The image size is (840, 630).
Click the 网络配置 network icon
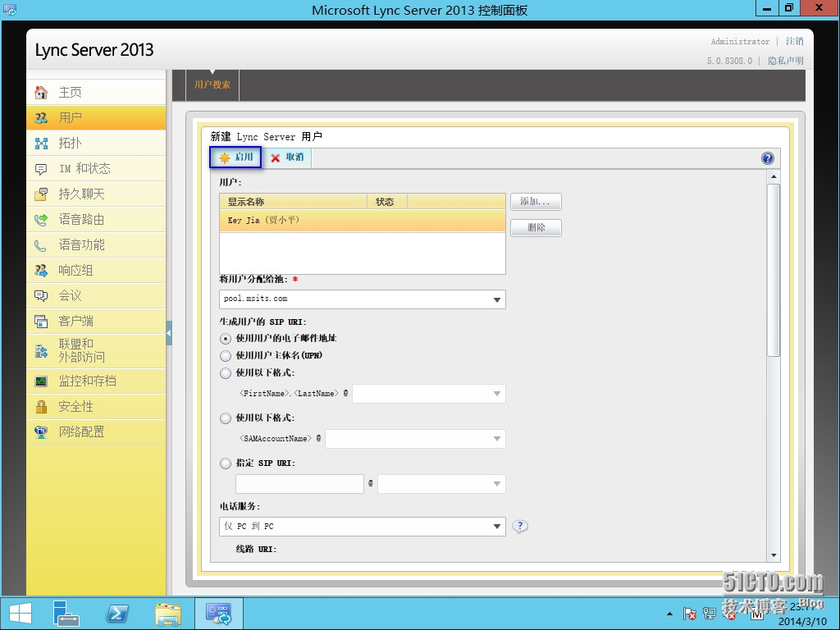click(41, 432)
